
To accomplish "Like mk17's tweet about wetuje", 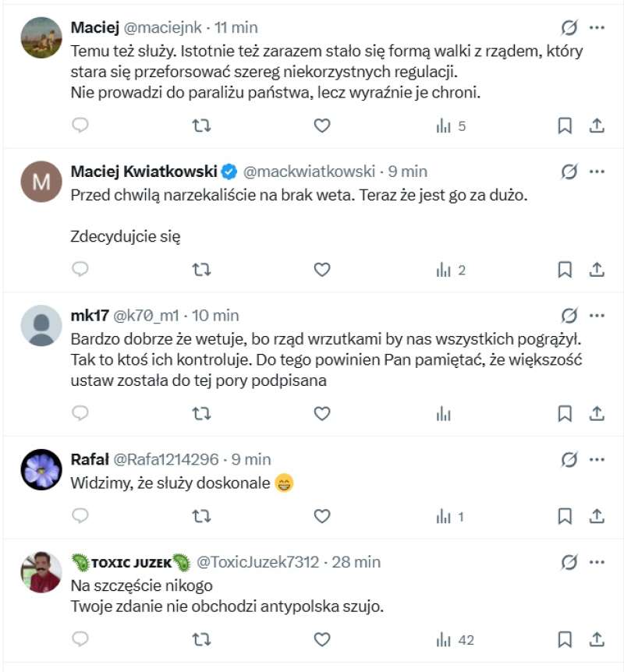I will point(322,413).
